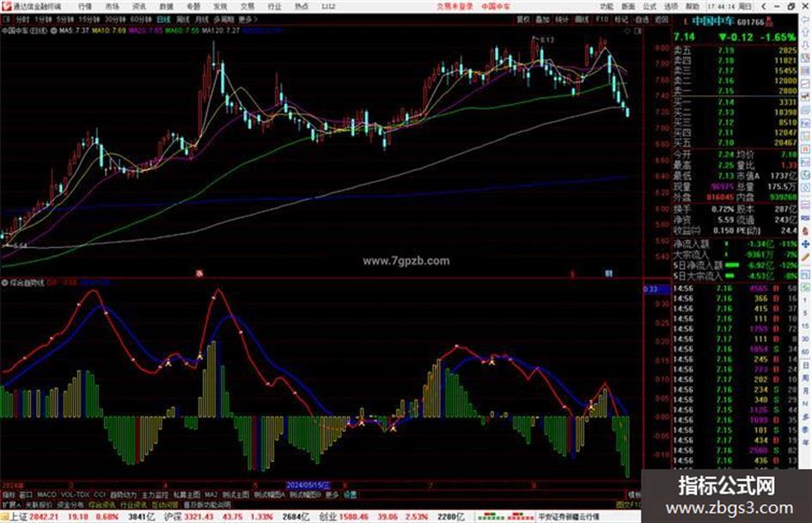Image resolution: width=812 pixels, height=523 pixels.
Task: Click the 季 icon in right sidebar
Action: tap(806, 429)
